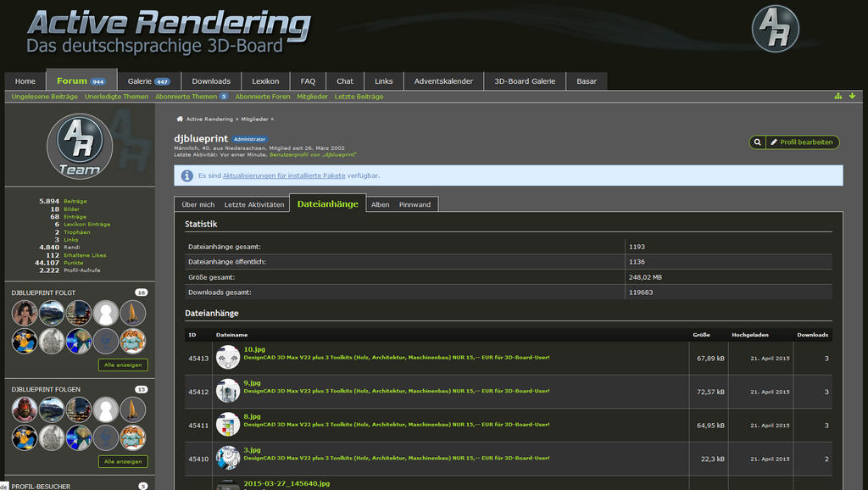Click Alle anzeigen under DJBLUEPRINT FOLGT
Viewport: 868px width, 490px height.
pos(123,365)
